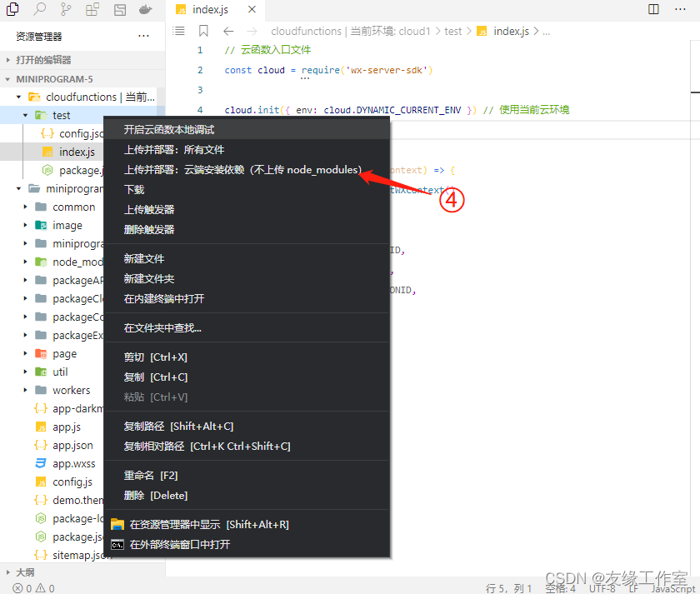This screenshot has width=700, height=594.
Task: Choose 复制 [Ctrl+C]
Action: (247, 377)
